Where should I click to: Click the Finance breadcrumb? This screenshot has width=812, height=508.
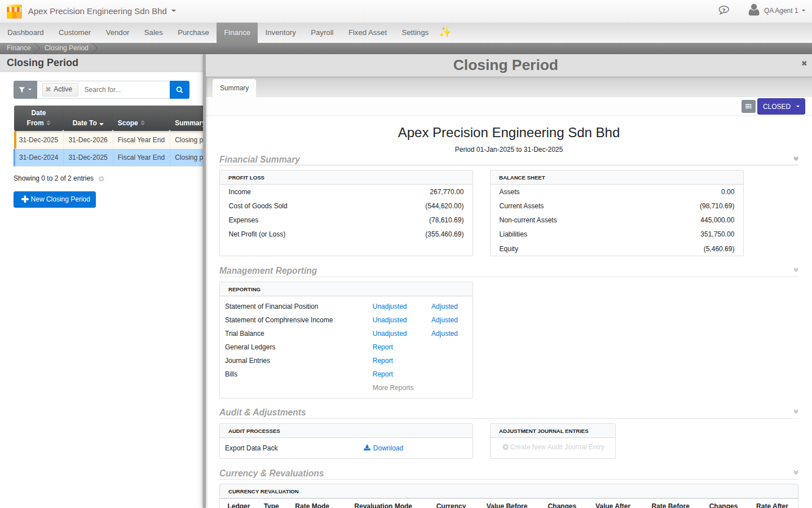pyautogui.click(x=19, y=48)
